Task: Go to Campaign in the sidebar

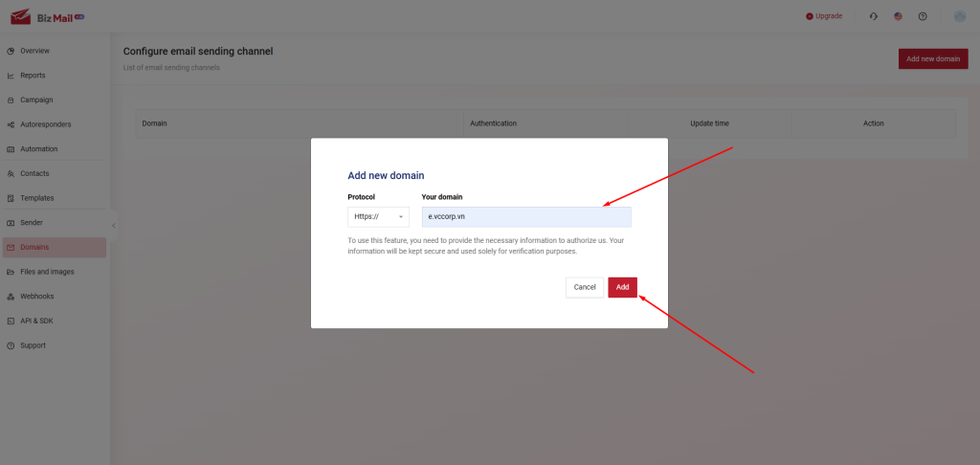Action: (36, 100)
